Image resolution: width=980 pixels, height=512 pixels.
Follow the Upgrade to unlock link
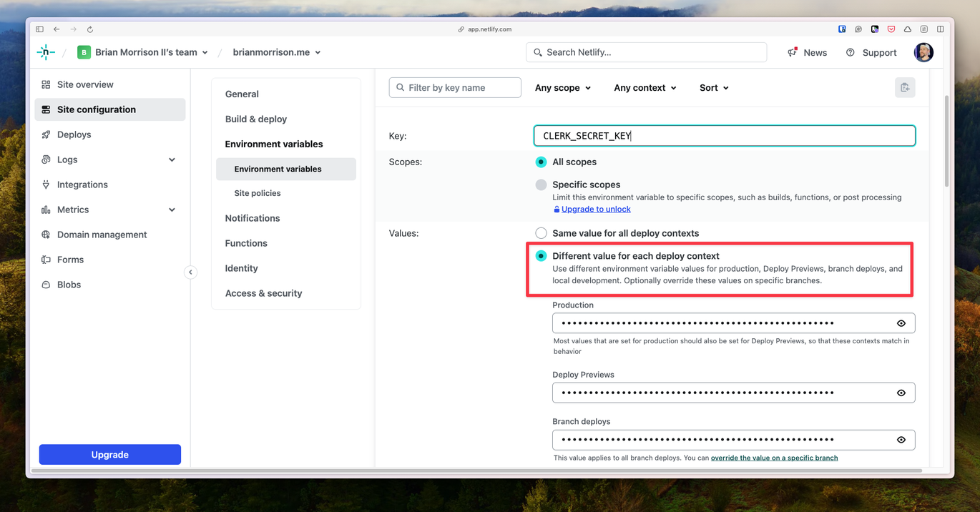pyautogui.click(x=596, y=209)
